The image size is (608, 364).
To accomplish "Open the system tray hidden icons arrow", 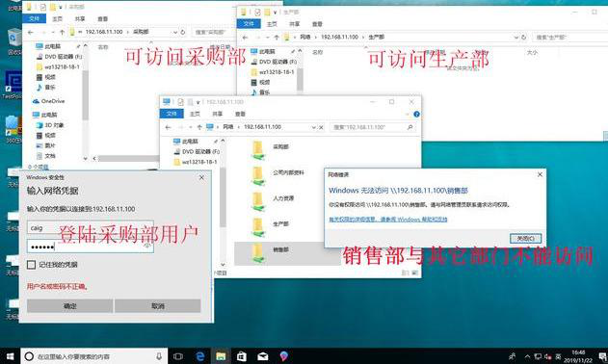I will click(x=527, y=356).
